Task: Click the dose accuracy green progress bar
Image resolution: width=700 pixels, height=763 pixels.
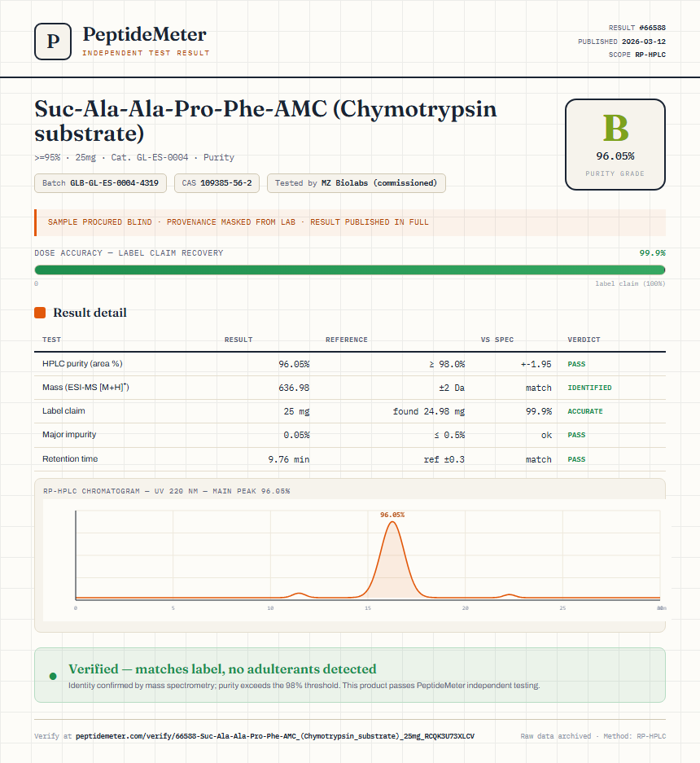Action: tap(350, 270)
